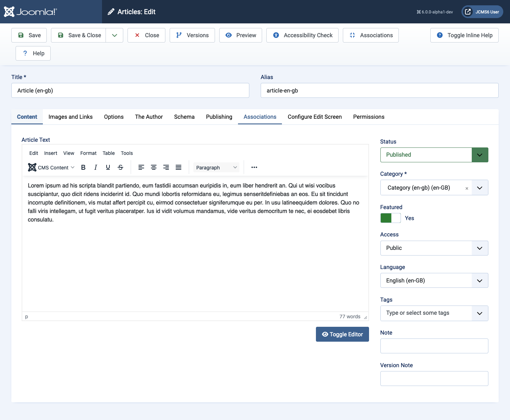Screen dimensions: 510x420
Task: Justify the article text
Action: [178, 167]
